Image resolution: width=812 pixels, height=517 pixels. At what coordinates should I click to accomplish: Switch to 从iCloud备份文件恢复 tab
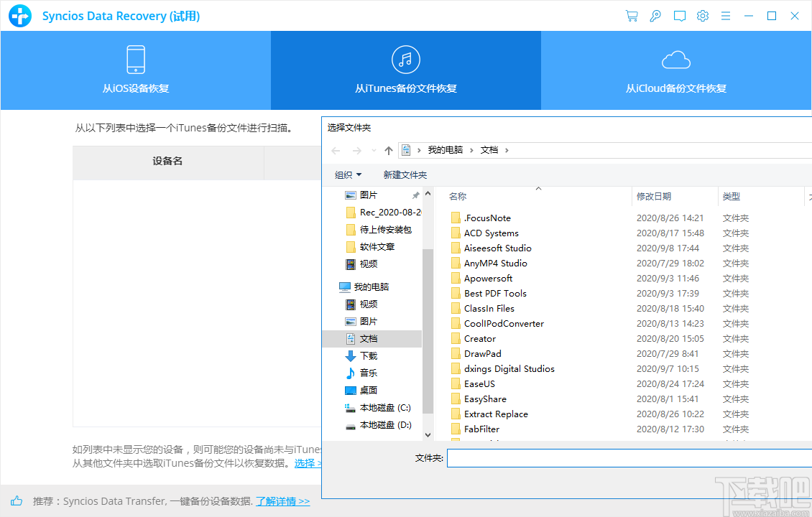click(675, 70)
